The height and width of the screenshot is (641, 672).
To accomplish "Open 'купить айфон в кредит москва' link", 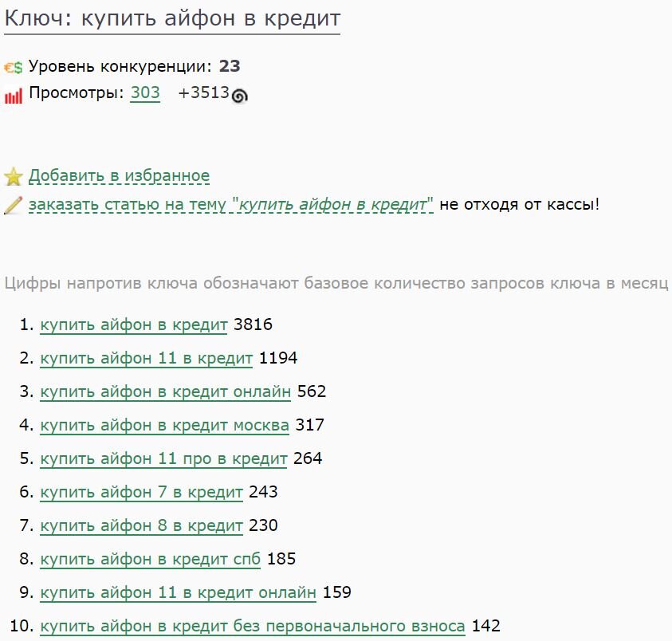I will tap(164, 425).
